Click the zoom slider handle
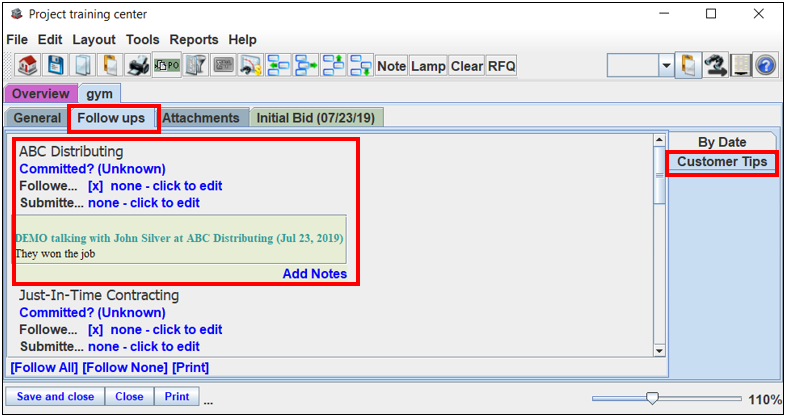 [652, 398]
